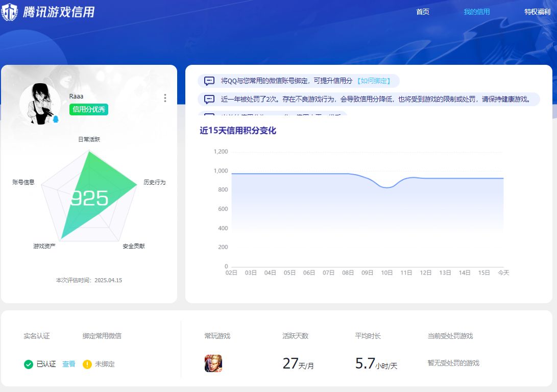Click the 日常活跃 radar axis label
This screenshot has width=557, height=392.
click(89, 139)
